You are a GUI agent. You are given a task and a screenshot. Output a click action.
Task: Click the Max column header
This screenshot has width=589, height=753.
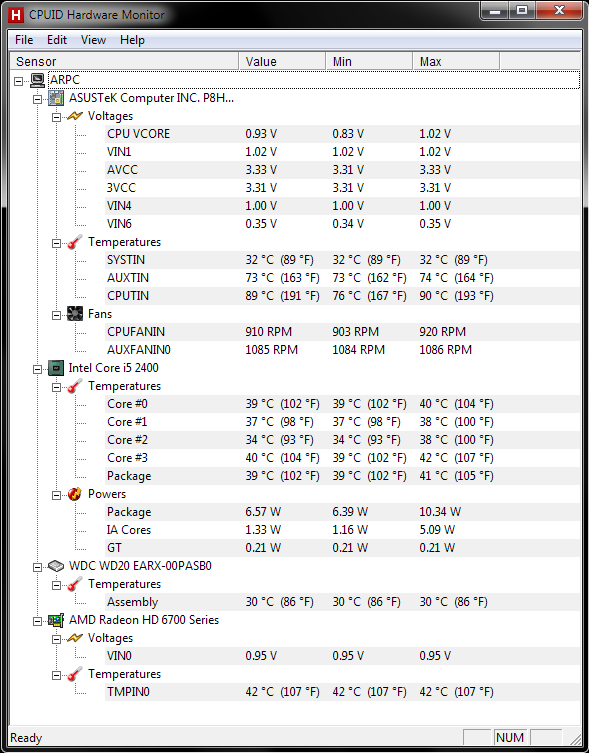(x=456, y=61)
